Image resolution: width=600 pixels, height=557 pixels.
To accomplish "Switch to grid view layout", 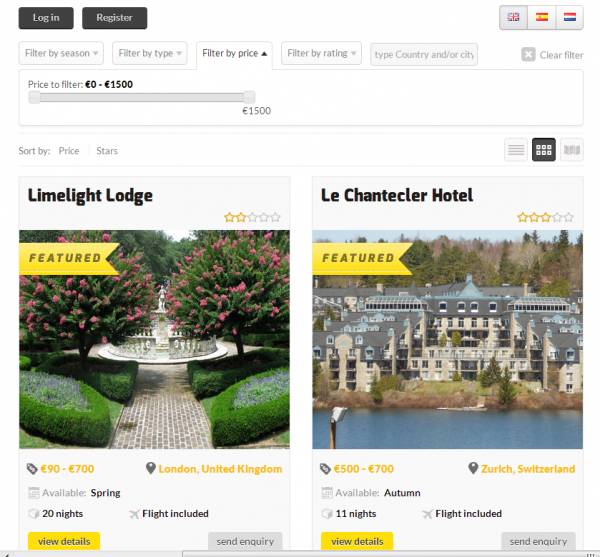I will point(544,150).
